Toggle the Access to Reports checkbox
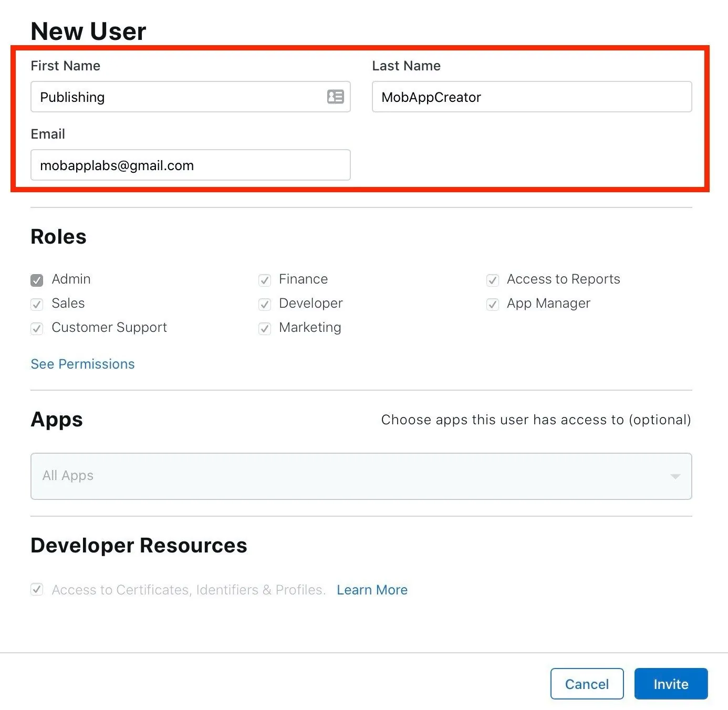The image size is (728, 710). pyautogui.click(x=493, y=280)
